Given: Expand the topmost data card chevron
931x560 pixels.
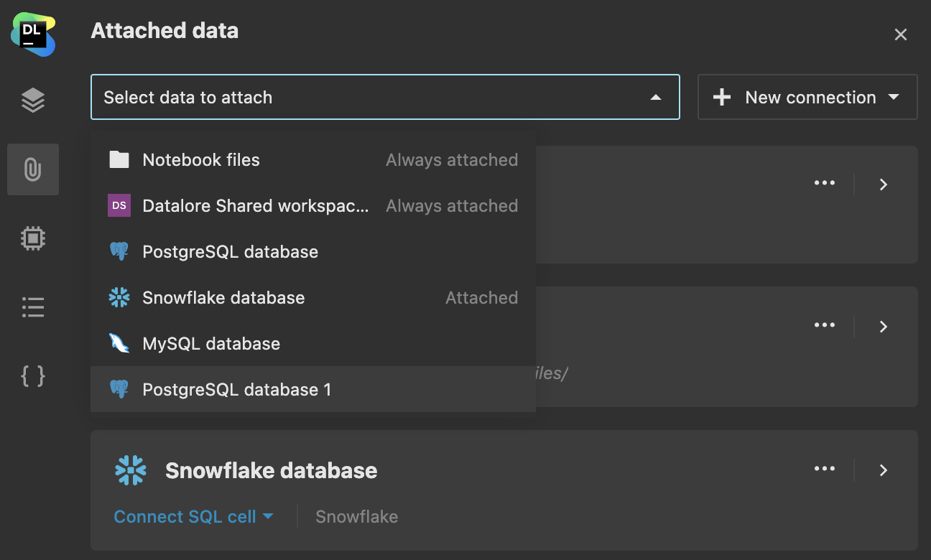Looking at the screenshot, I should tap(884, 185).
